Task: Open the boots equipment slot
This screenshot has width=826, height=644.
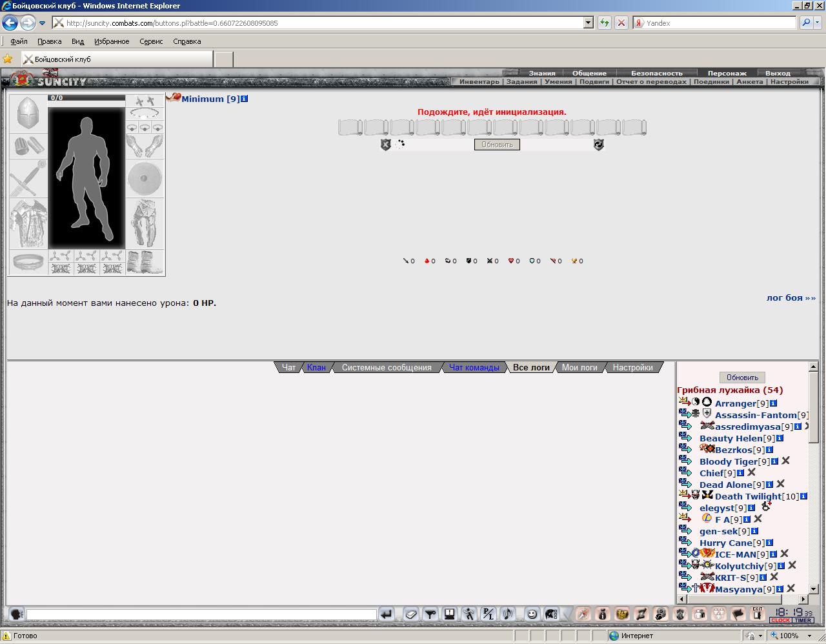Action: pyautogui.click(x=145, y=262)
